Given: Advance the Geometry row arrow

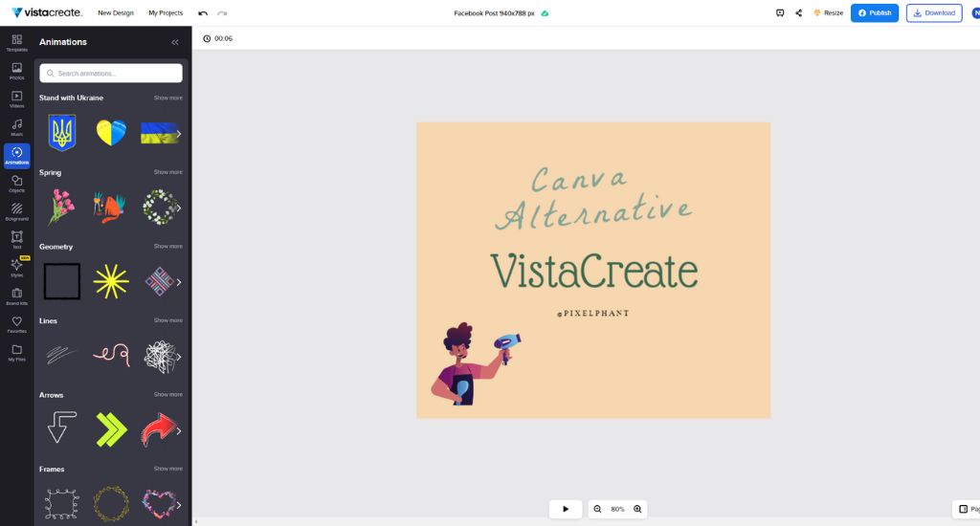Looking at the screenshot, I should [x=179, y=282].
